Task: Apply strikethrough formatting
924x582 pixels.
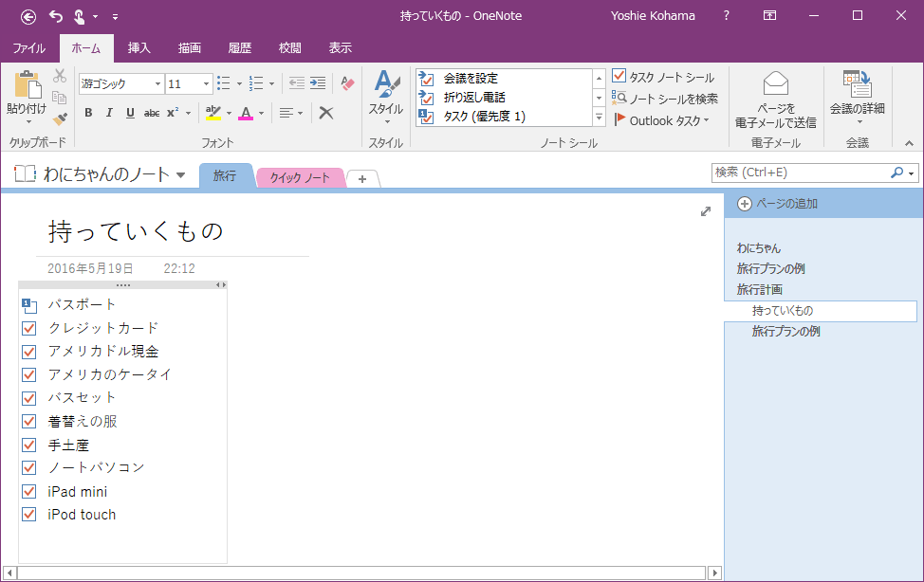Action: [152, 113]
